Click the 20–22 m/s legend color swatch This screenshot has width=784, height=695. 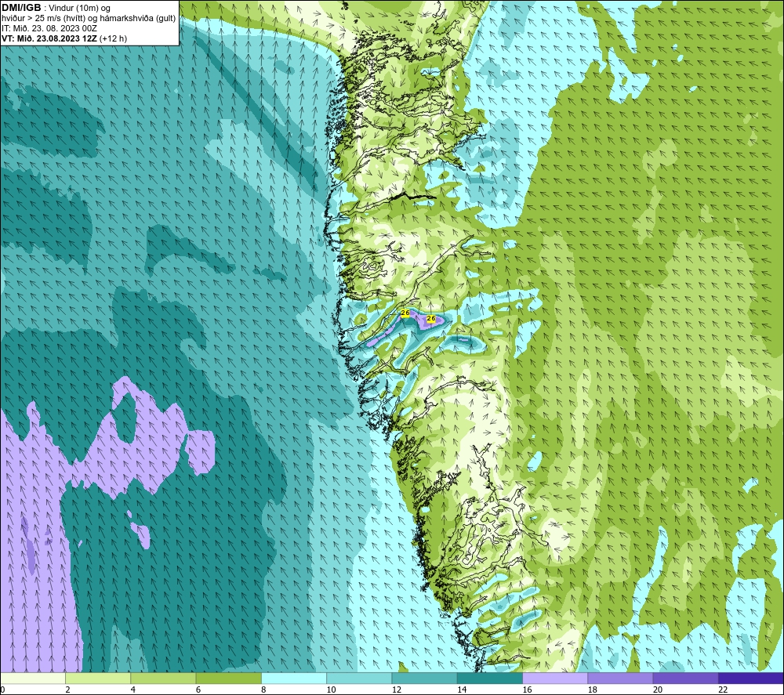(685, 678)
